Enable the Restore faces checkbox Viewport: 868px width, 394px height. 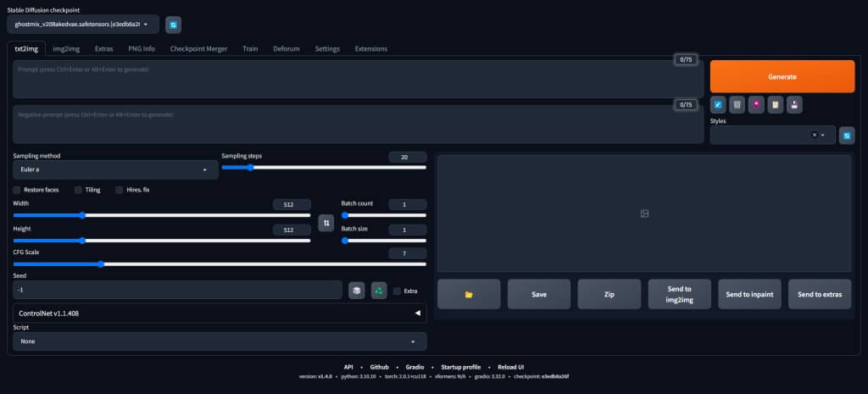tap(18, 190)
